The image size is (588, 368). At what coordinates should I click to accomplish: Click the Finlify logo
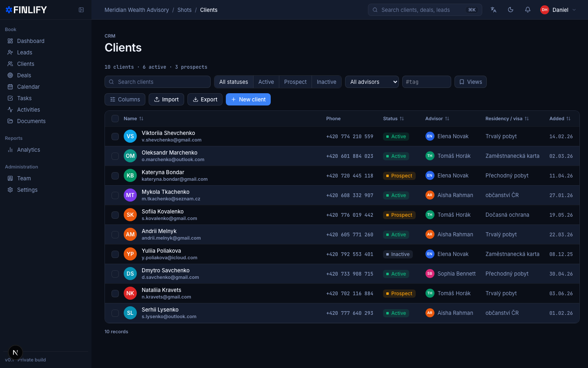click(x=26, y=10)
